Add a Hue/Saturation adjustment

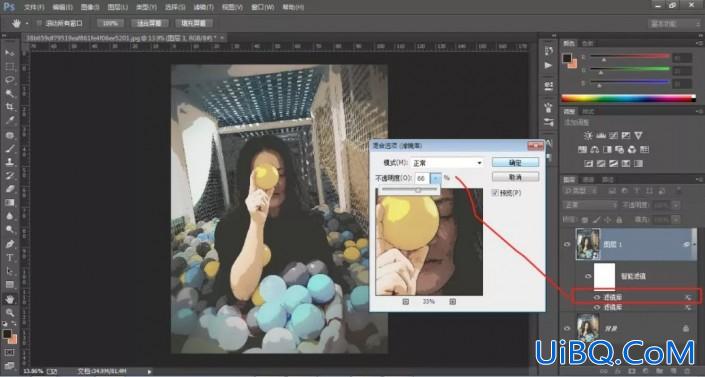tap(582, 149)
